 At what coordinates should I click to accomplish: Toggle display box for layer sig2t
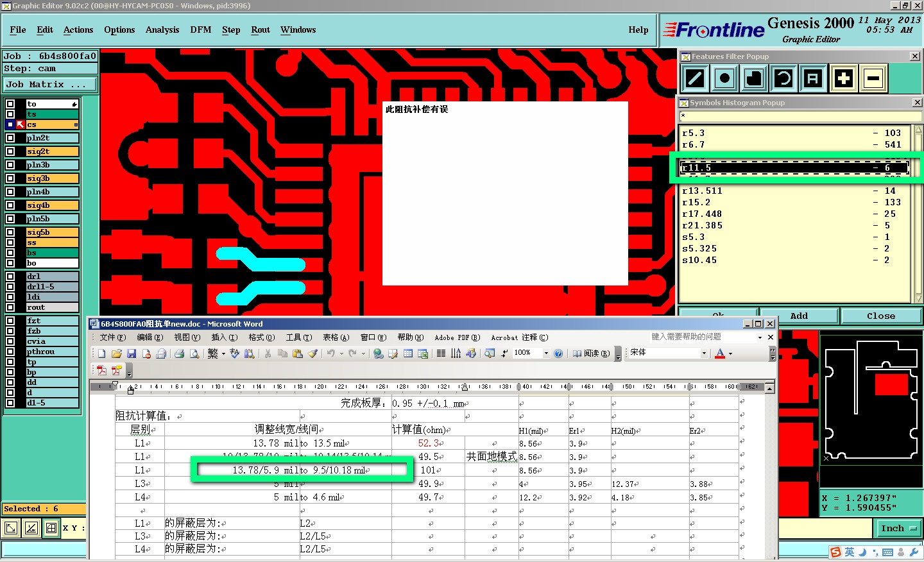10,151
